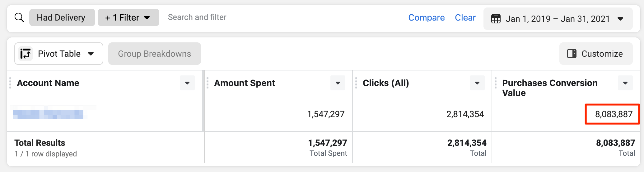
Task: Open date range picker via its caret
Action: pyautogui.click(x=620, y=19)
